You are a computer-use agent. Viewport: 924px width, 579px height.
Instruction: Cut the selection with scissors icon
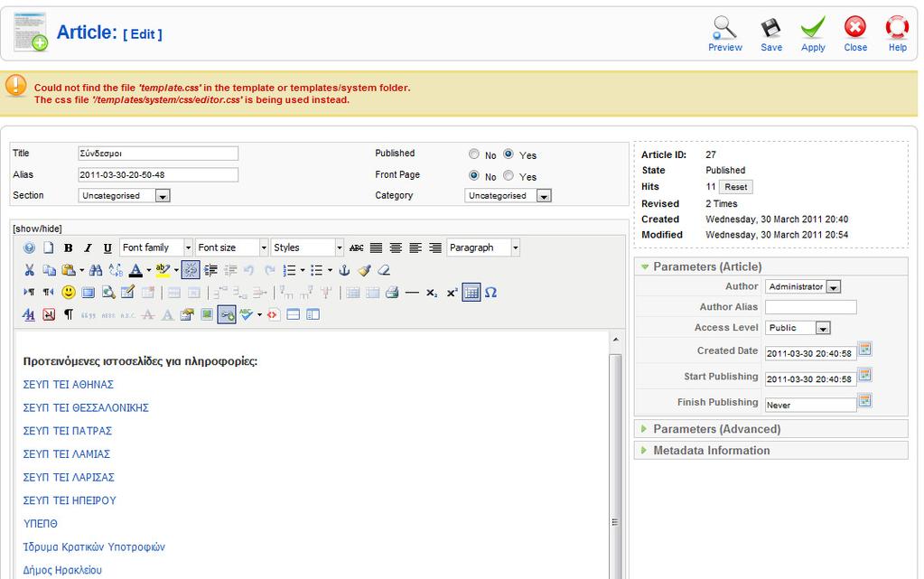coord(29,270)
